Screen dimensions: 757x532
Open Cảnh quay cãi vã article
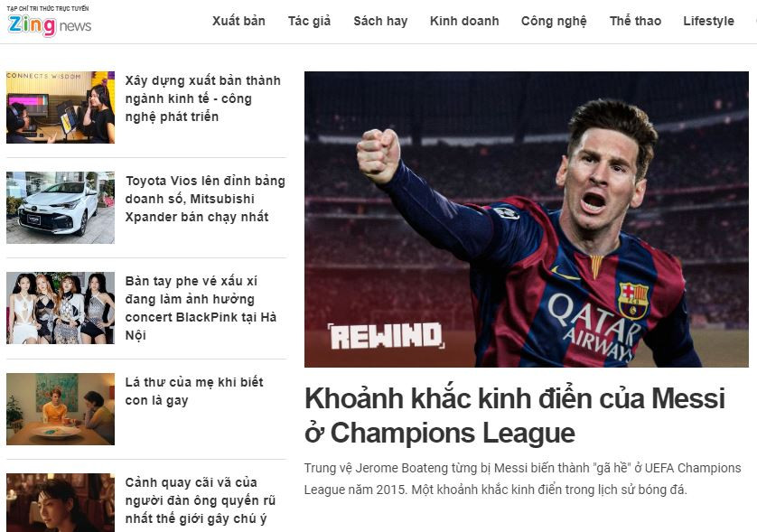[201, 500]
